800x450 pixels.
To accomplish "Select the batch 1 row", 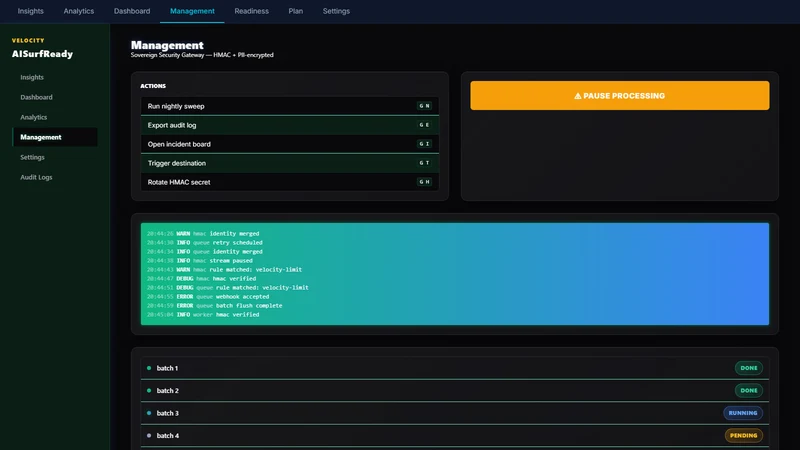I will (455, 368).
